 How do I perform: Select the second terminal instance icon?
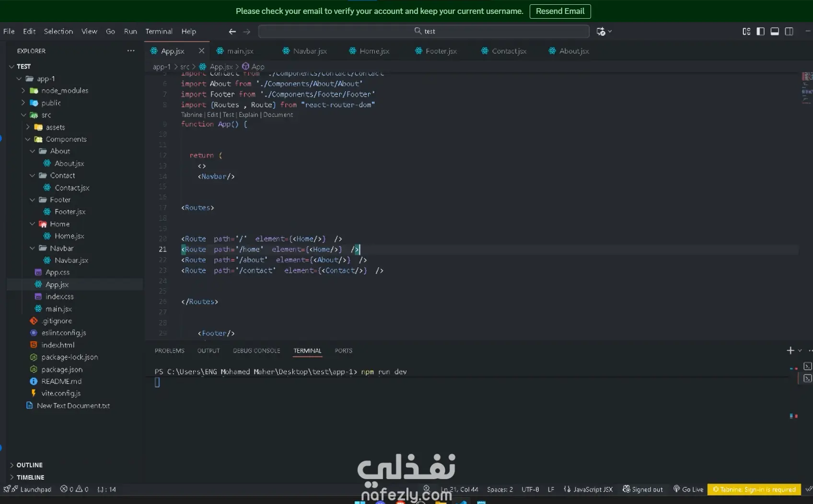[808, 378]
